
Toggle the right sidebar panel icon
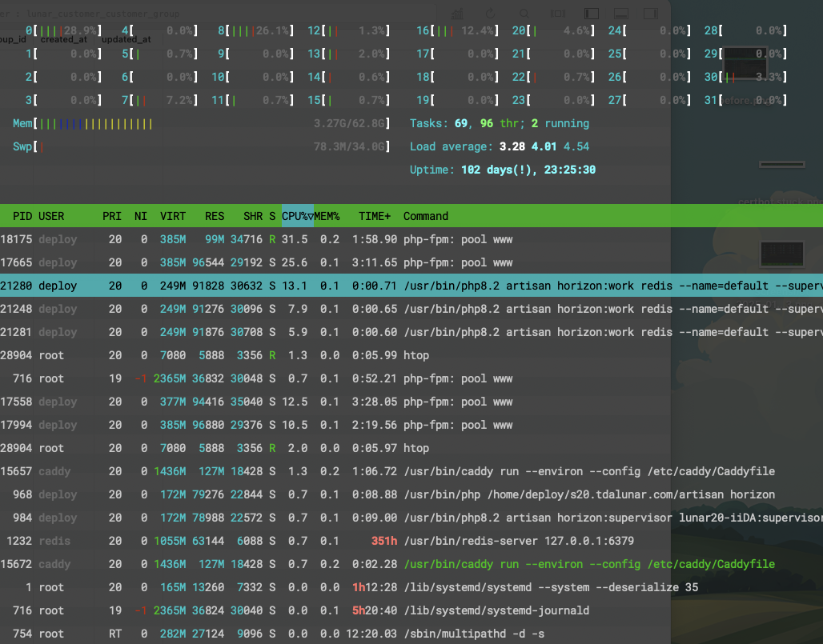click(651, 14)
